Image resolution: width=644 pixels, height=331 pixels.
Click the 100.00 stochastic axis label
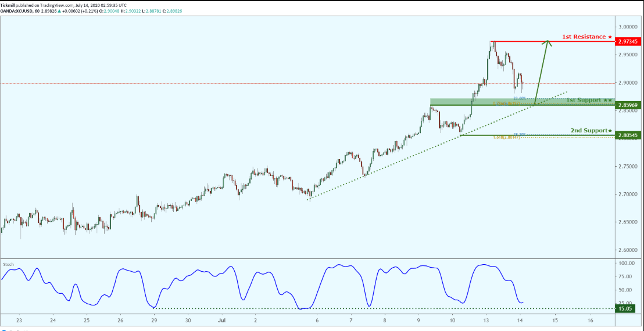tap(628, 263)
